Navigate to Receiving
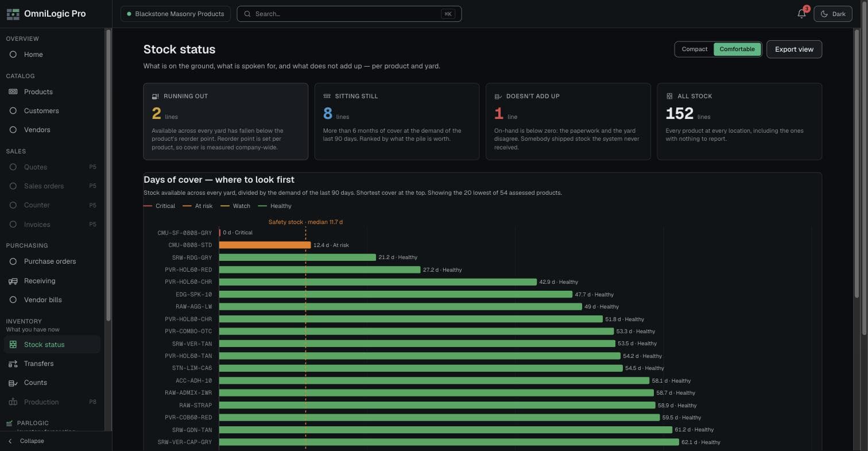This screenshot has width=868, height=451. tap(52, 281)
